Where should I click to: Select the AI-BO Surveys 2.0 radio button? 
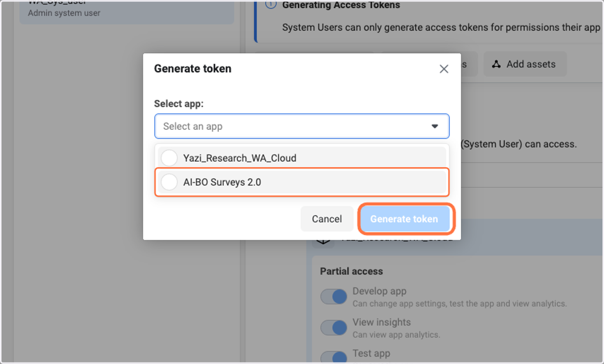pyautogui.click(x=169, y=182)
